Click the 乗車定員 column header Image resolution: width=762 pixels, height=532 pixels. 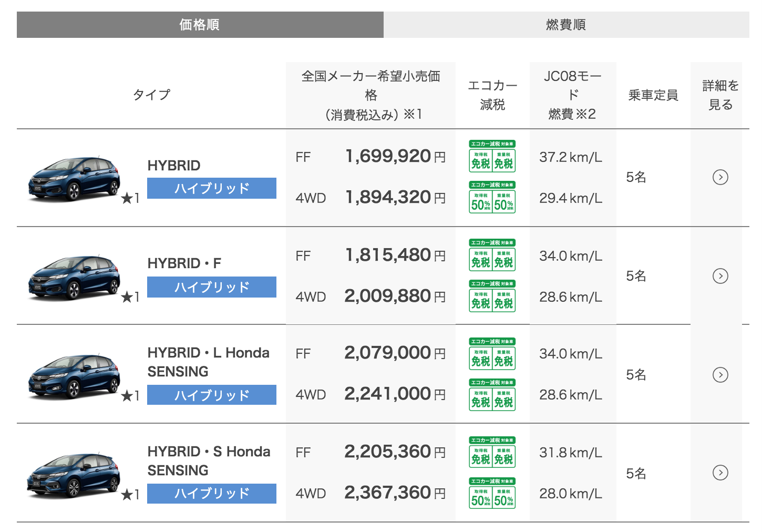(653, 95)
